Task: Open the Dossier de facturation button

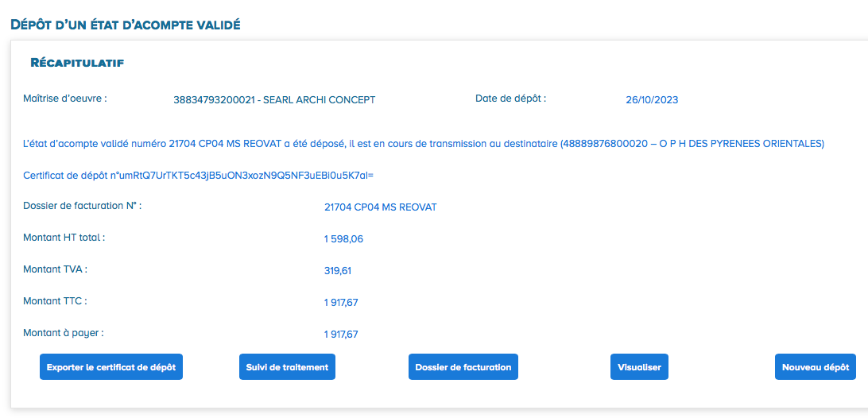Action: click(x=463, y=367)
